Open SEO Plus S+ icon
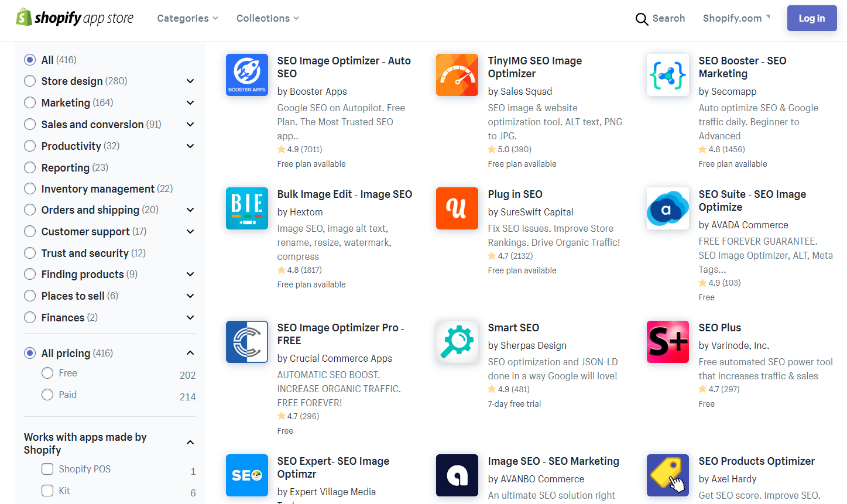847x504 pixels. pos(668,342)
